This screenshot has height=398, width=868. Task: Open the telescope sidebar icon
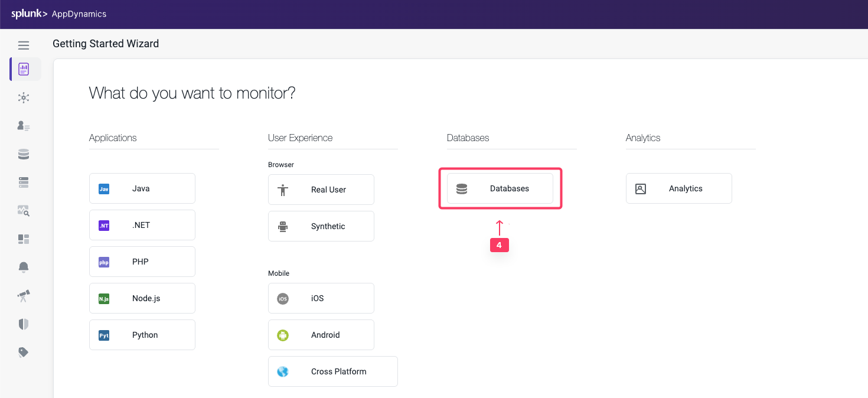tap(24, 296)
